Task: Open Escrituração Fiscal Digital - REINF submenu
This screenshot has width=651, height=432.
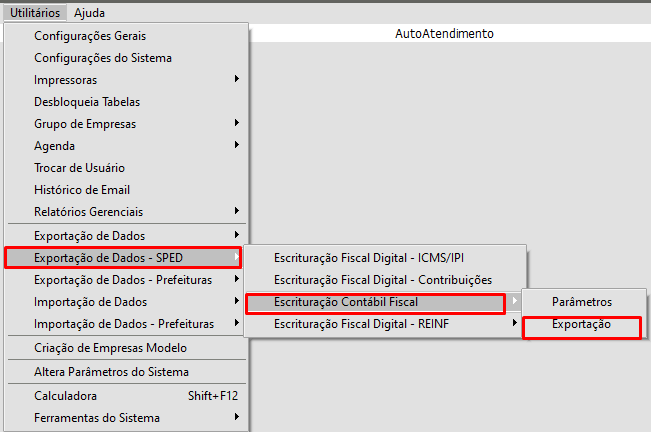Action: (x=385, y=324)
